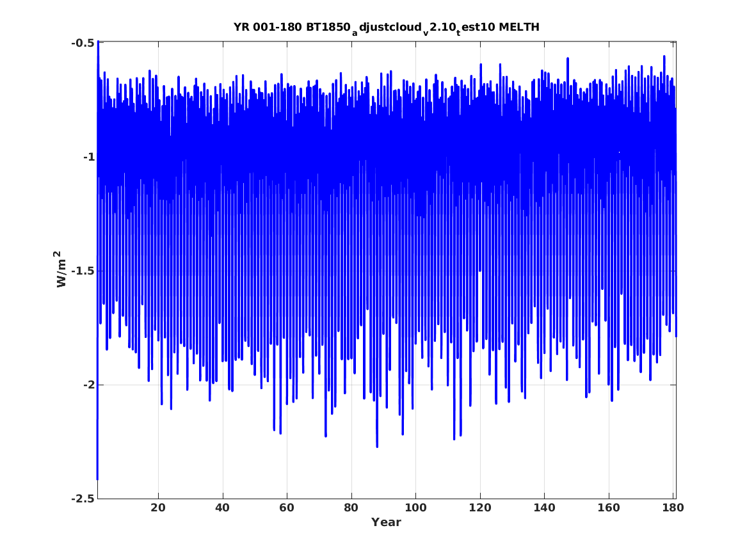This screenshot has height=560, width=747.
Task: Click the x-axis tick label '20'
Action: click(158, 508)
